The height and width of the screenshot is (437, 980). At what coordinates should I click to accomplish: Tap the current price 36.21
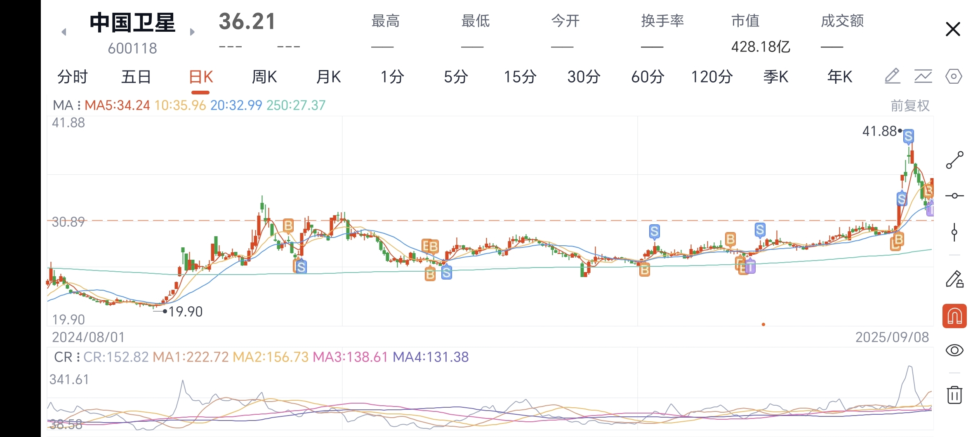pos(247,21)
